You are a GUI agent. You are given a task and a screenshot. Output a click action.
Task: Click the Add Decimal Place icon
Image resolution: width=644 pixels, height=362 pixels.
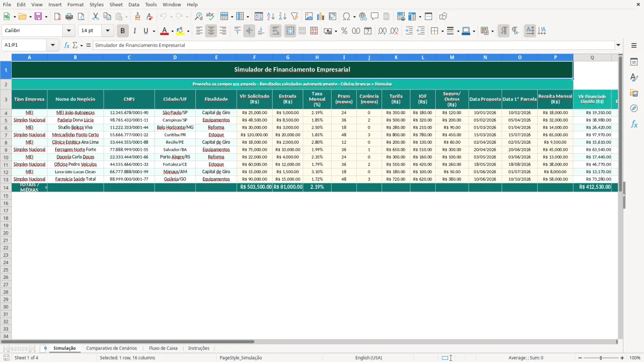click(382, 31)
